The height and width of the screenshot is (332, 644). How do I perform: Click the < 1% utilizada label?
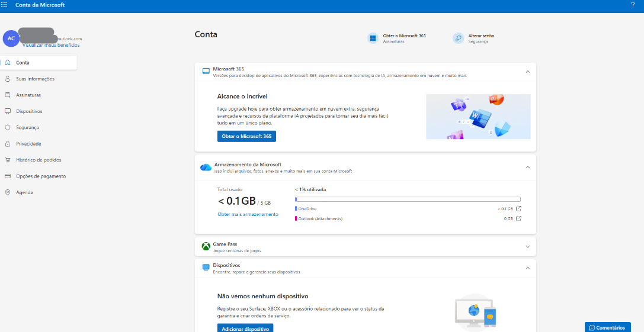tap(310, 189)
